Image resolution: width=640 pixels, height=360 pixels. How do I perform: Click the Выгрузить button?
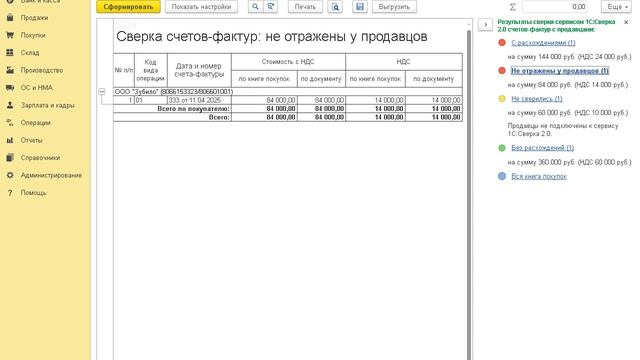point(394,7)
